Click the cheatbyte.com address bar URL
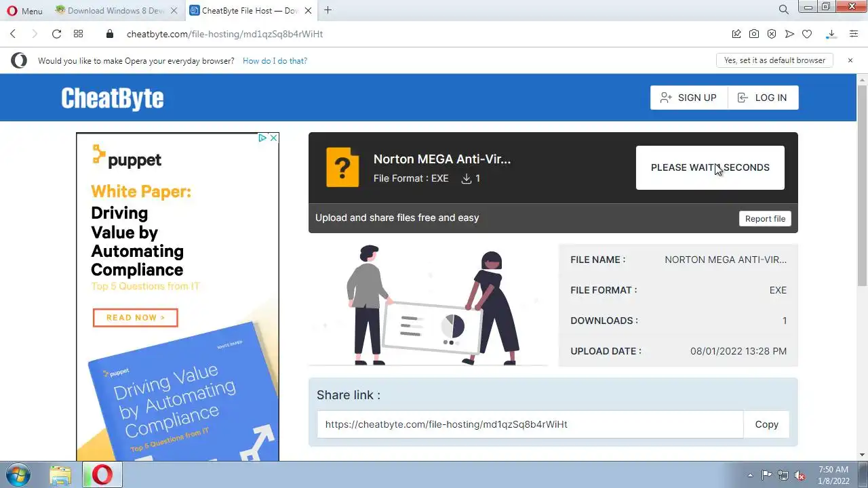The height and width of the screenshot is (488, 868). [224, 34]
